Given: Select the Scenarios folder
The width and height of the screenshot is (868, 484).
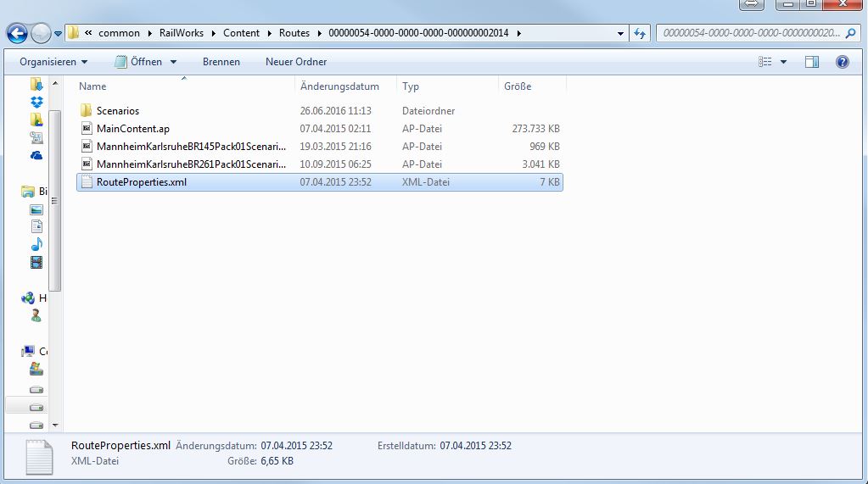Looking at the screenshot, I should (x=118, y=111).
